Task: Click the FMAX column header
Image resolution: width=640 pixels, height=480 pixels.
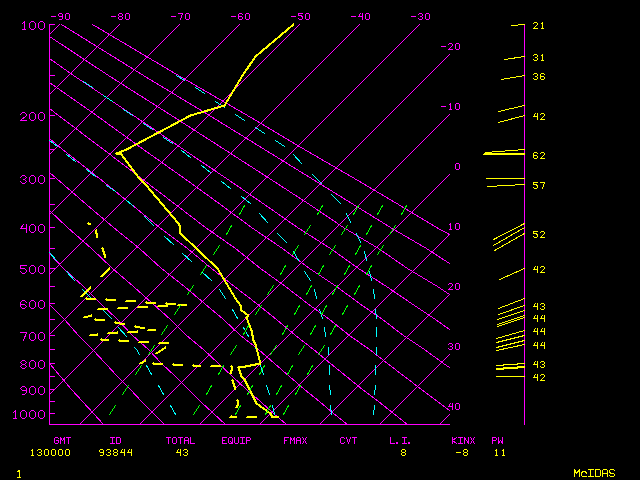Action: point(294,440)
